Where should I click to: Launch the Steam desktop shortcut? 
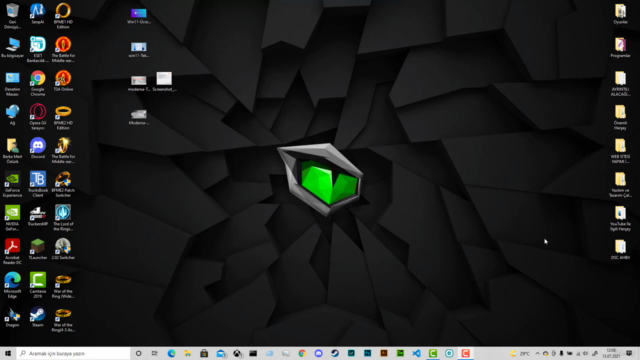38,317
